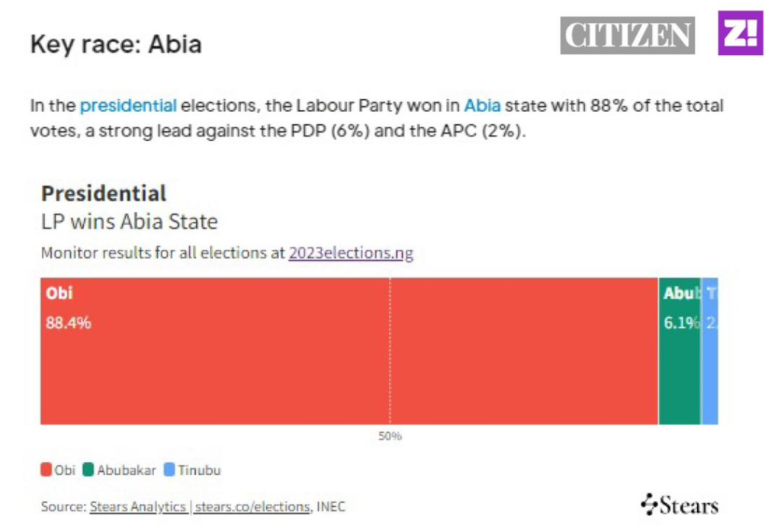Click the 88.4% value in the bar

[x=69, y=322]
